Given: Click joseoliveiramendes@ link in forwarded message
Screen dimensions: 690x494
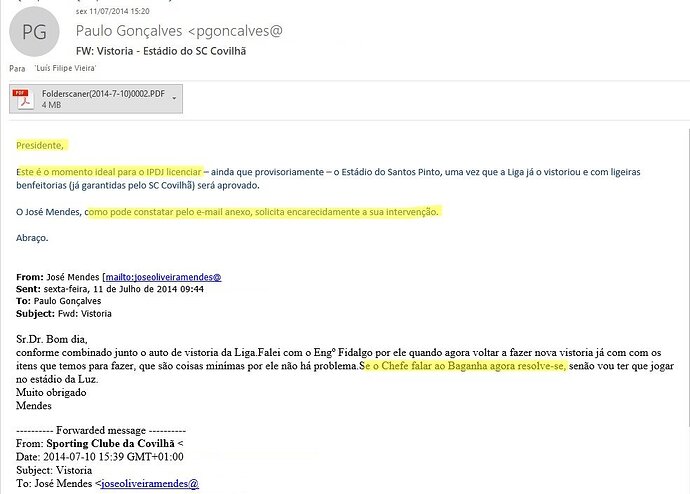Looking at the screenshot, I should [150, 483].
